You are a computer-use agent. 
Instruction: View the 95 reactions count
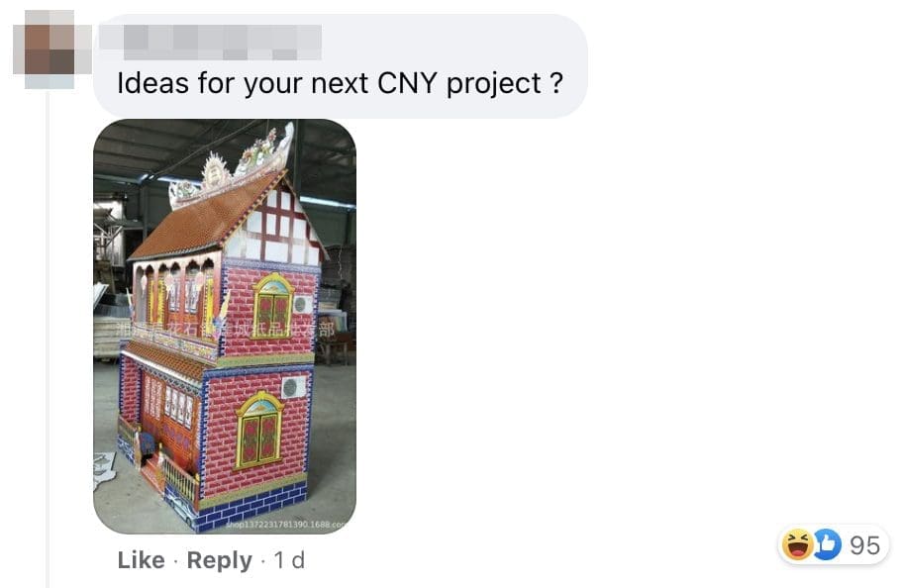pos(864,545)
